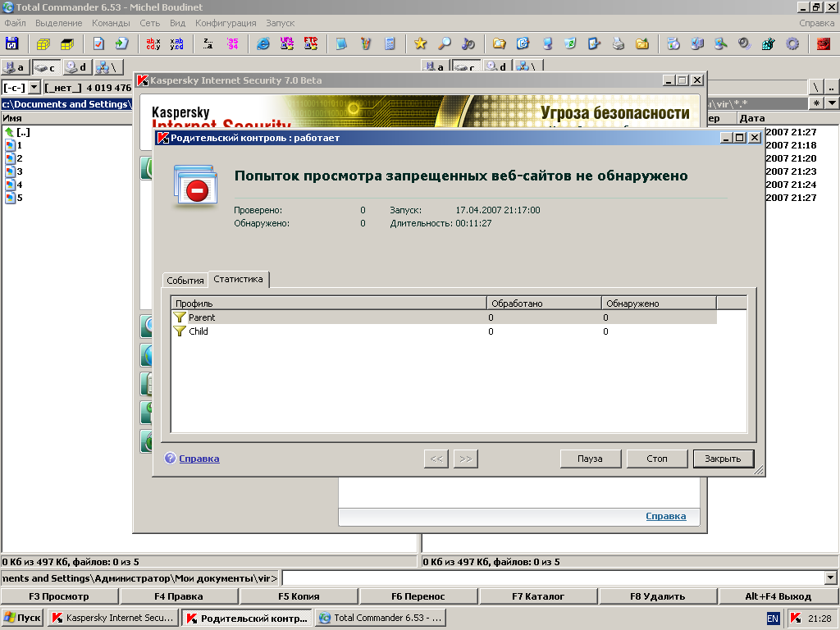This screenshot has width=840, height=630.
Task: Click the paint brushes cup icon
Action: (x=366, y=43)
